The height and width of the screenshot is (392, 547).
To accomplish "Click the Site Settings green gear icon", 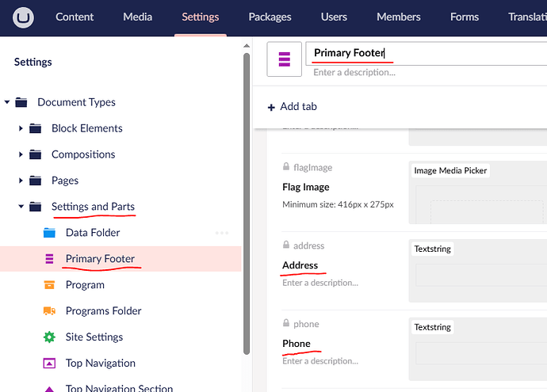I will (49, 337).
